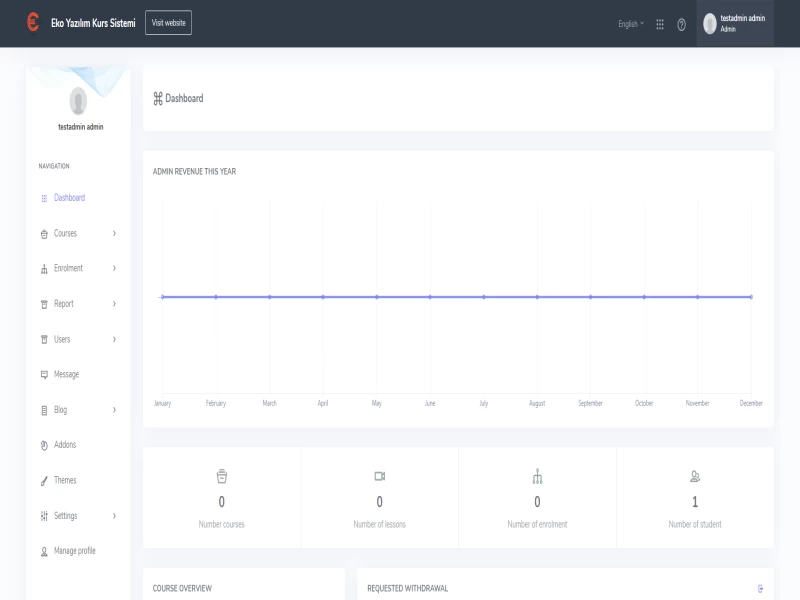Expand the Courses menu chevron
Image resolution: width=800 pixels, height=600 pixels.
tap(114, 234)
